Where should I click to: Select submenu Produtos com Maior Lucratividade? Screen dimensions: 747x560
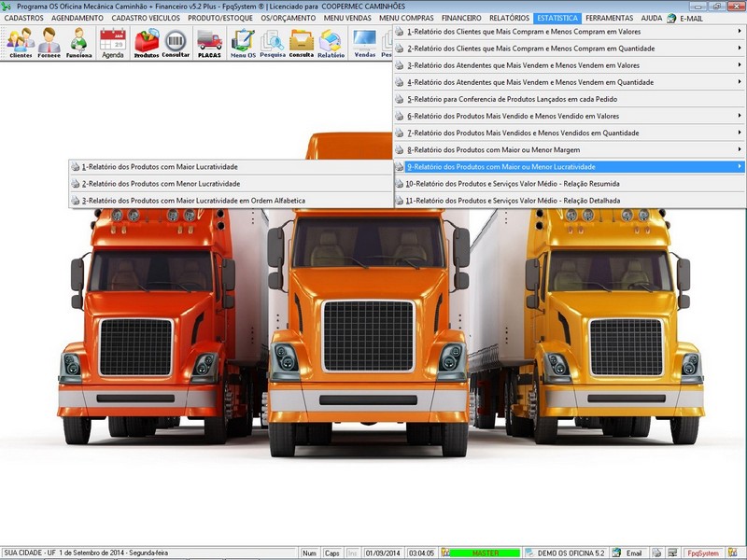(x=231, y=167)
